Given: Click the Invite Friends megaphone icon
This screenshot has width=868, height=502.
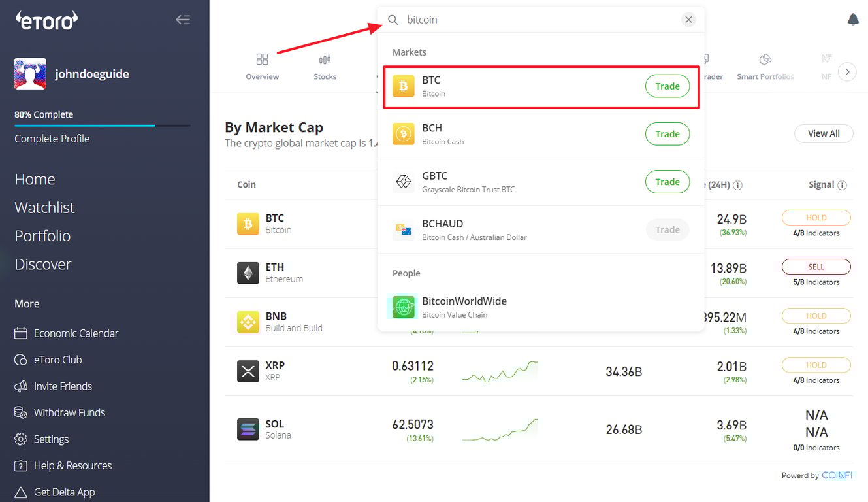Looking at the screenshot, I should pos(20,386).
